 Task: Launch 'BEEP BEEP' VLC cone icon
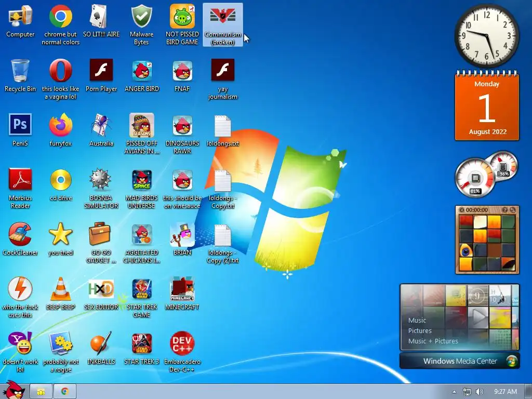click(60, 294)
